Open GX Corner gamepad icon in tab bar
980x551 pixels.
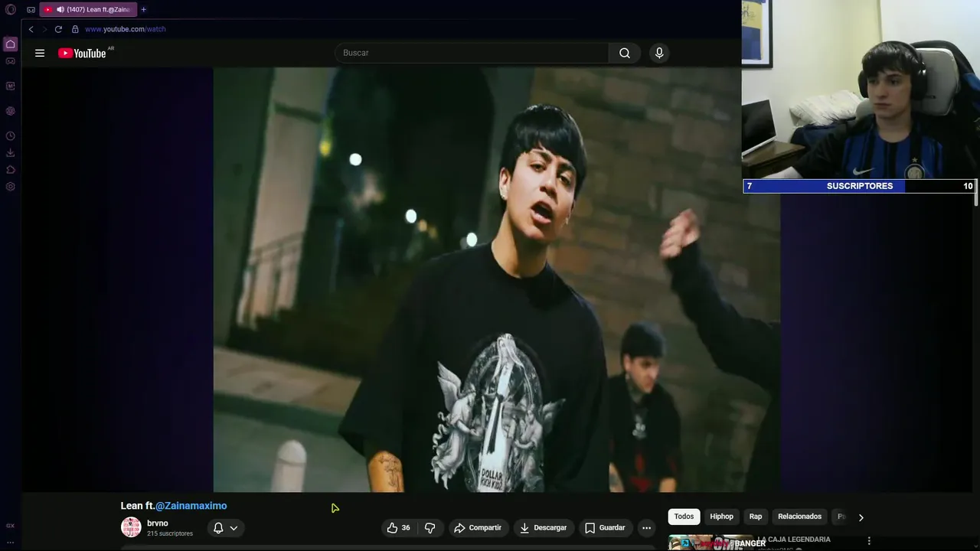tap(31, 10)
